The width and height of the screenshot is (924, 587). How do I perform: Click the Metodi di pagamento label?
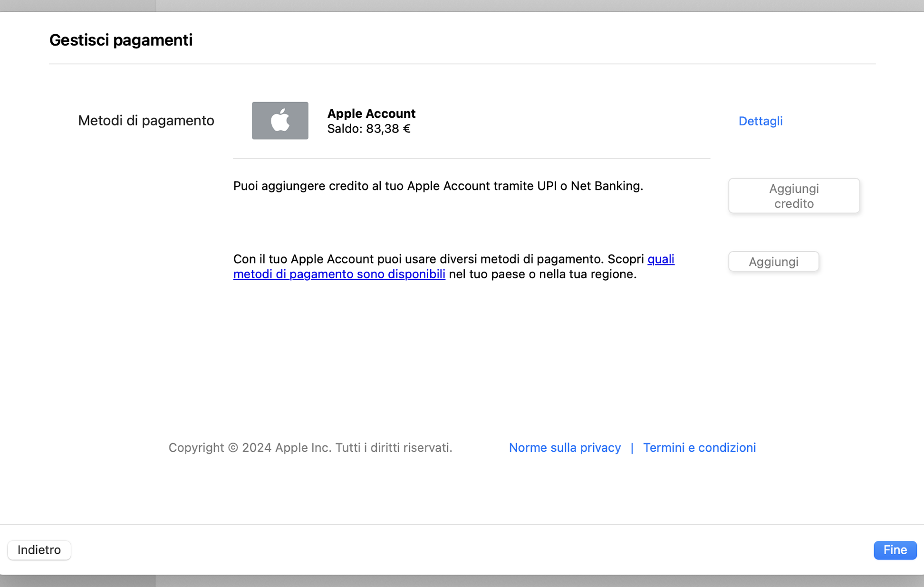coord(146,121)
